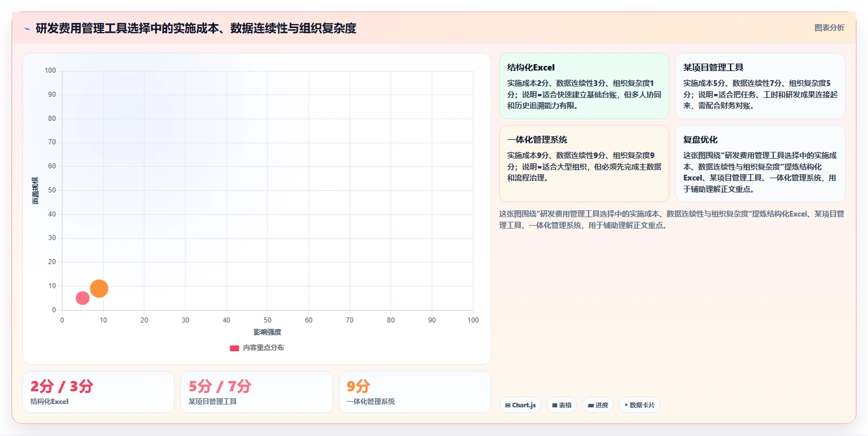The image size is (868, 436).
Task: Toggle the 内容重点分布 legend swatch
Action: 234,348
